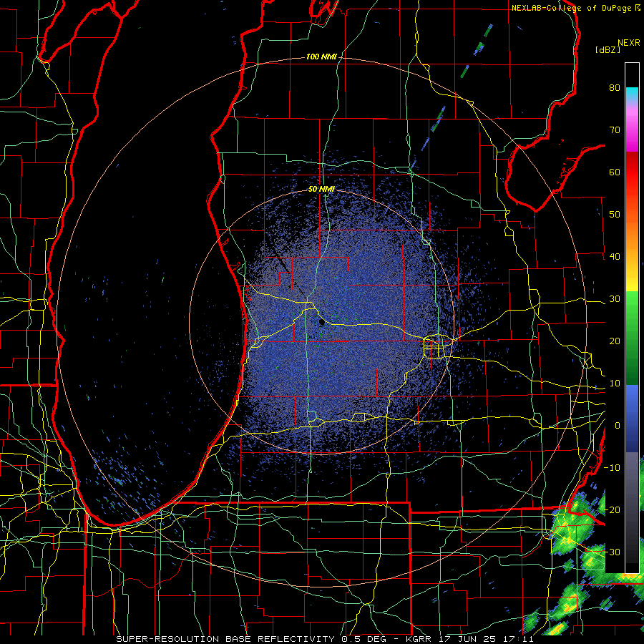This screenshot has width=644, height=644.
Task: Click the 50 value on the dBZ scale
Action: (615, 215)
